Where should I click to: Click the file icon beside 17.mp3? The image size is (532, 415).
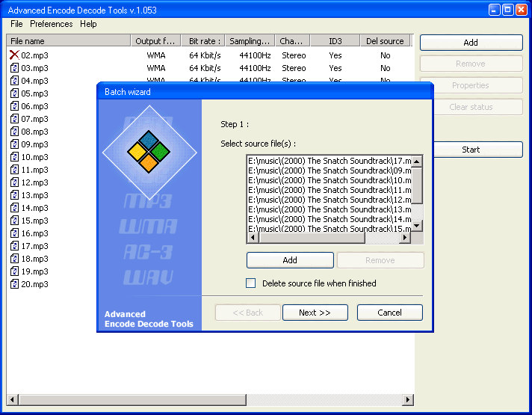coord(14,246)
